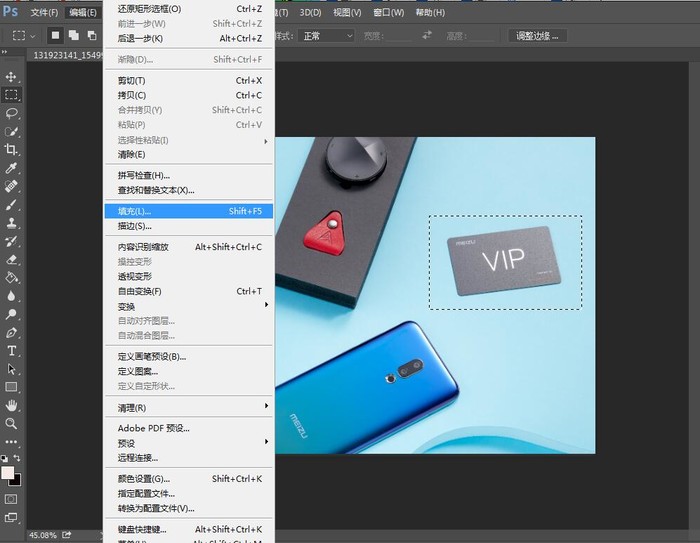Select the Lasso tool
The height and width of the screenshot is (543, 700).
[x=11, y=113]
